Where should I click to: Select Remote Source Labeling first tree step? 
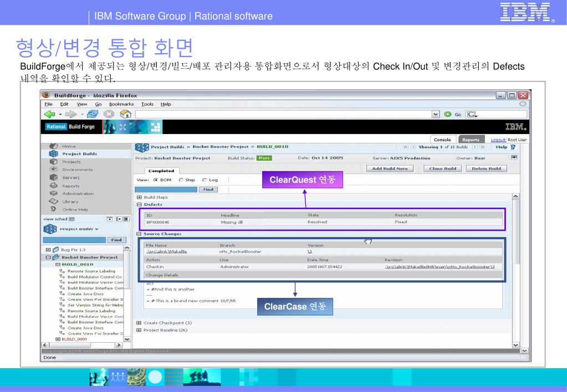click(91, 271)
